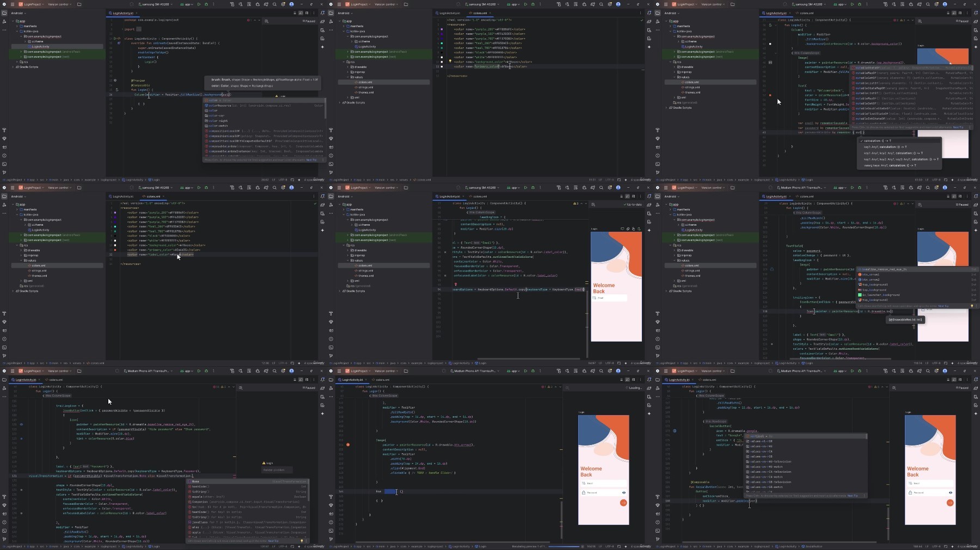Click the warning triangle beside Login render problem
Viewport: 980px width, 550px height.
pyautogui.click(x=265, y=463)
